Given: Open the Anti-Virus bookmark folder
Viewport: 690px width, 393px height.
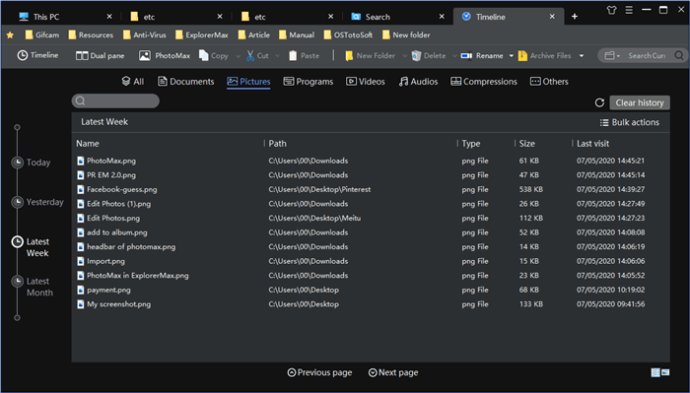Looking at the screenshot, I should [x=144, y=35].
